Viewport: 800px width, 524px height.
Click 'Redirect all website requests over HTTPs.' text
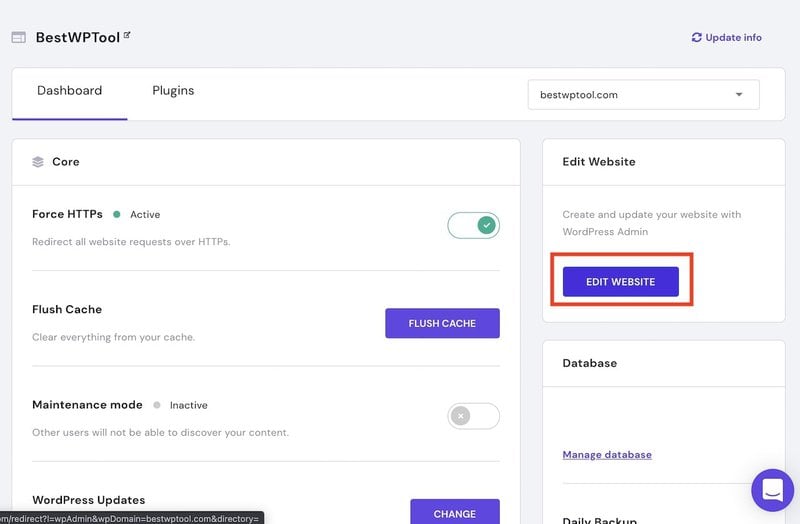click(x=131, y=242)
